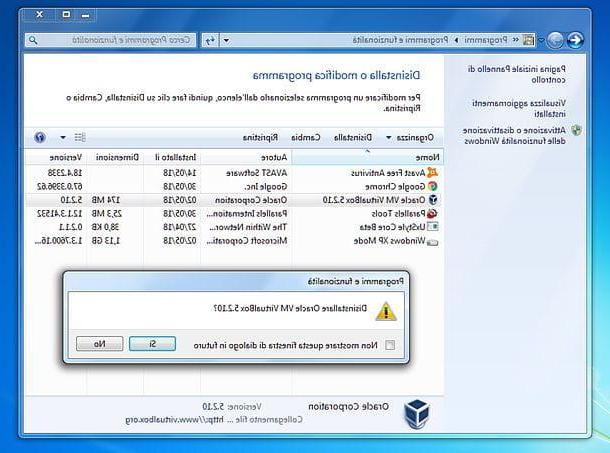The height and width of the screenshot is (453, 610).
Task: Click the 67.0.3396.62 version cell
Action: coord(60,187)
